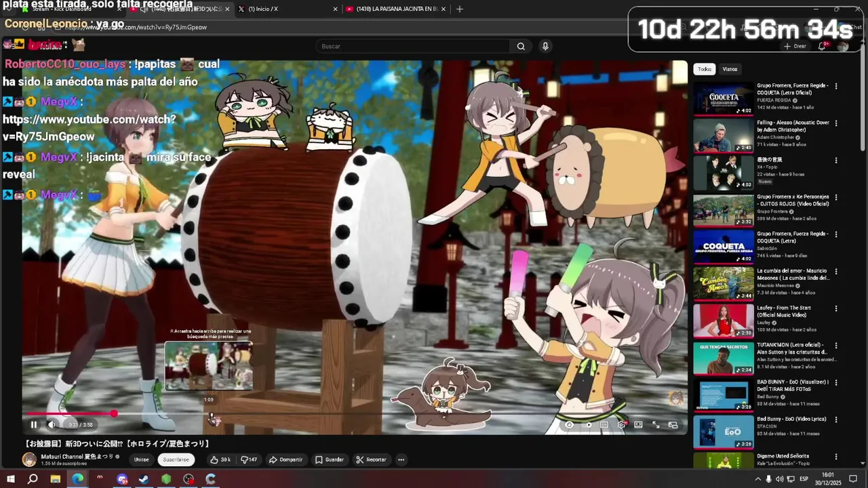The image size is (868, 488).
Task: Click the Compartir share button
Action: tap(285, 460)
